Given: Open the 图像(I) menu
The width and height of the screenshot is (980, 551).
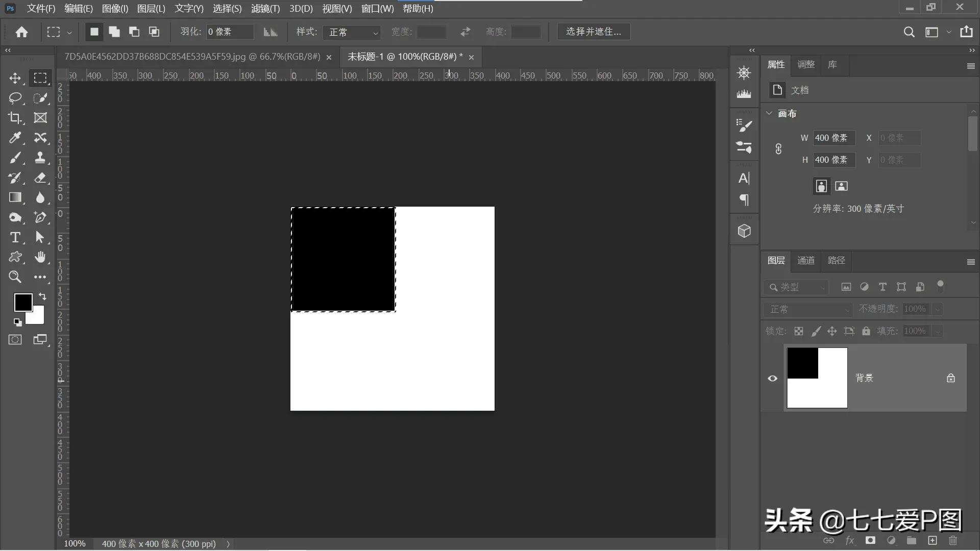Looking at the screenshot, I should point(115,9).
